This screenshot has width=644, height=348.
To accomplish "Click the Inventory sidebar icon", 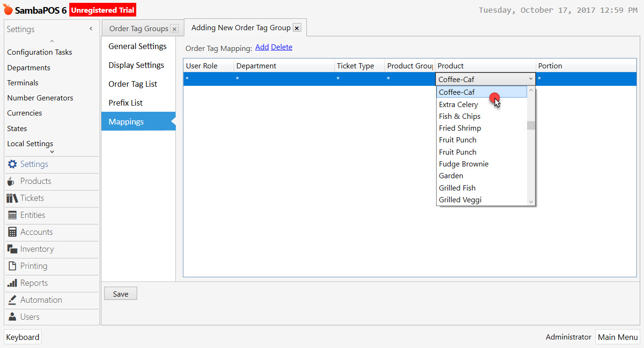I will click(11, 249).
